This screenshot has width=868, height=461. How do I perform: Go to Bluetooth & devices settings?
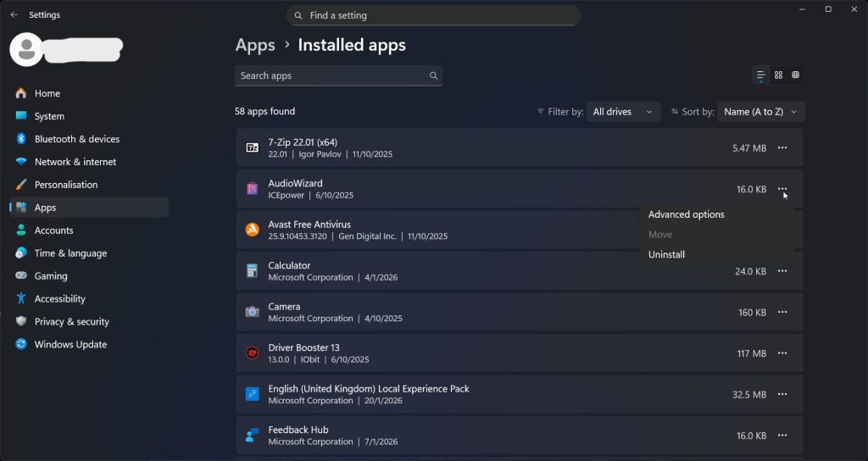pos(76,139)
